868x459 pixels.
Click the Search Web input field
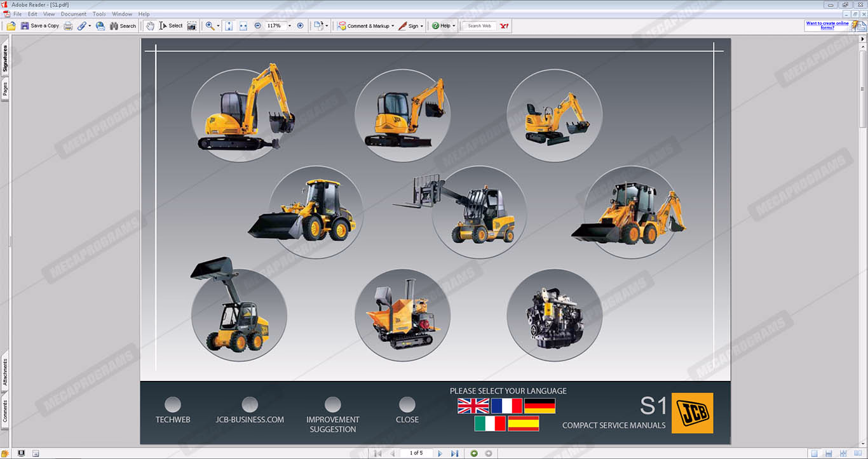coord(480,26)
